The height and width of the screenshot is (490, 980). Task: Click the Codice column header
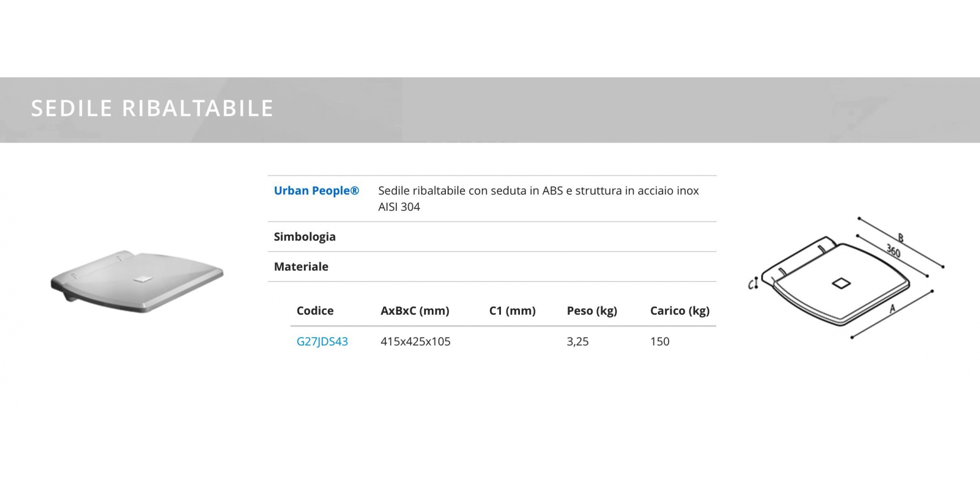pyautogui.click(x=315, y=311)
